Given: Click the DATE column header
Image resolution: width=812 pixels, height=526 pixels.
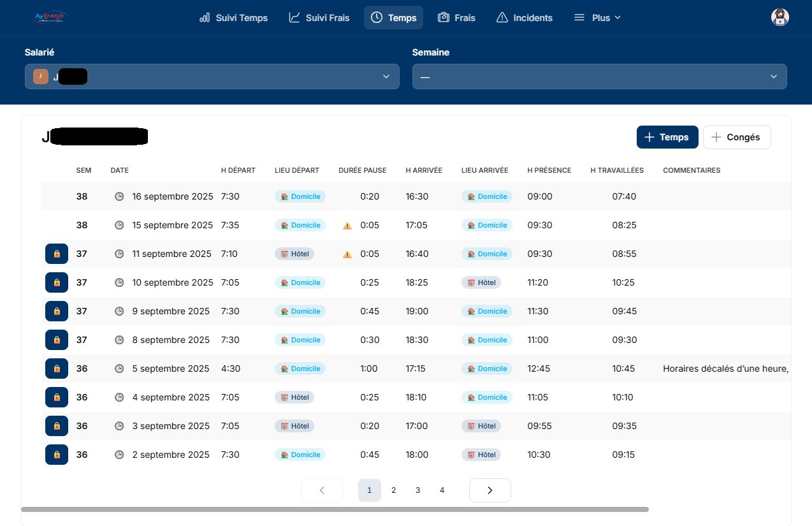Looking at the screenshot, I should pyautogui.click(x=120, y=170).
